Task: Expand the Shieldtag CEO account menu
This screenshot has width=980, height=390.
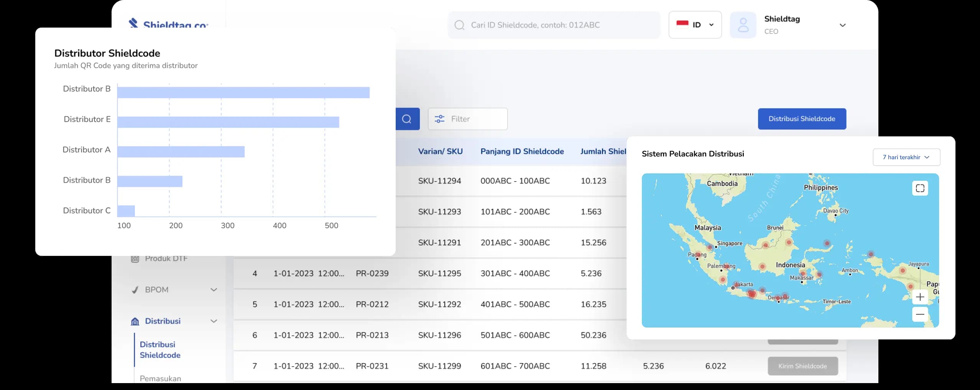Action: [x=842, y=25]
